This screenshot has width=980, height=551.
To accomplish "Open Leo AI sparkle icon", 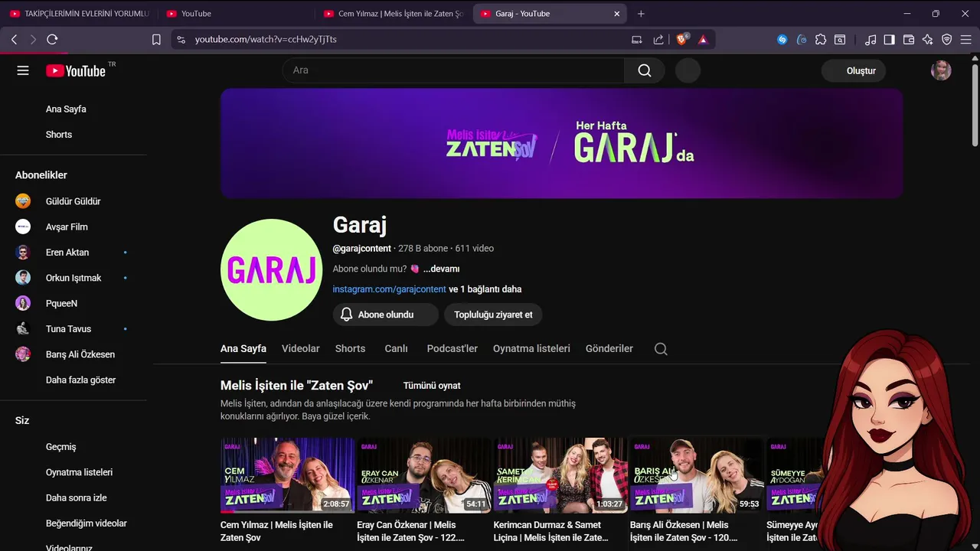I will click(928, 39).
